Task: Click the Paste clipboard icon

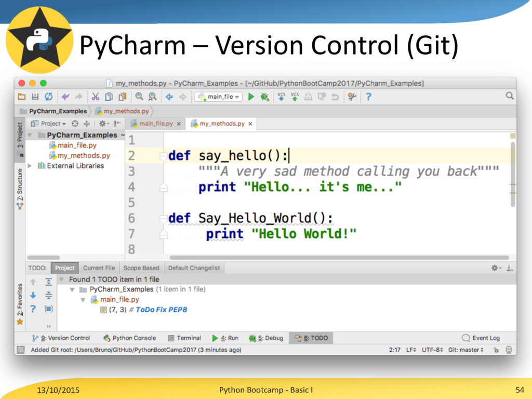Action: [x=122, y=97]
